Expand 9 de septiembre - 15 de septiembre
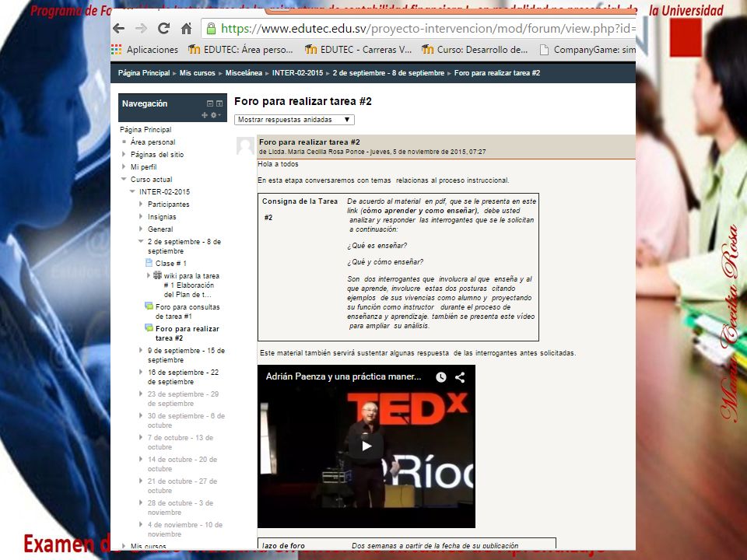 coord(141,350)
